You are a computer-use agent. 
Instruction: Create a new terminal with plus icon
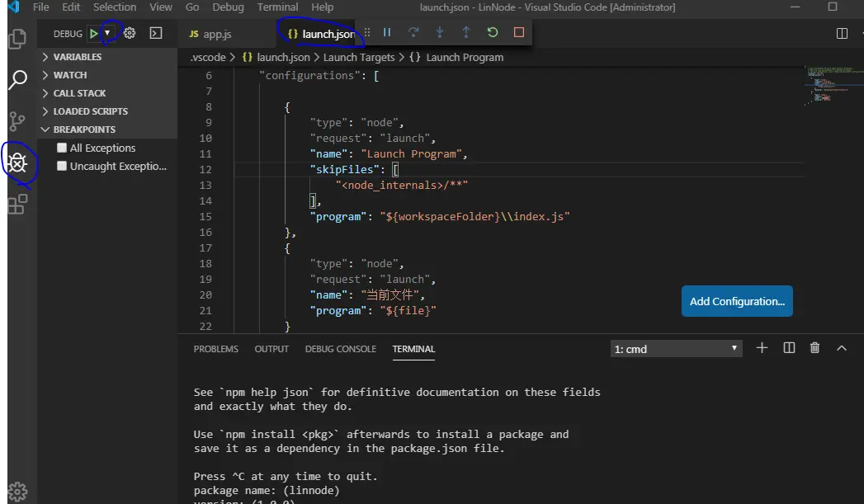[762, 347]
